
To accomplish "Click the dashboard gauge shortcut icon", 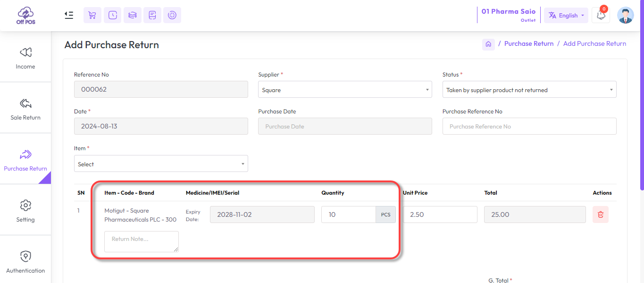I will (172, 15).
